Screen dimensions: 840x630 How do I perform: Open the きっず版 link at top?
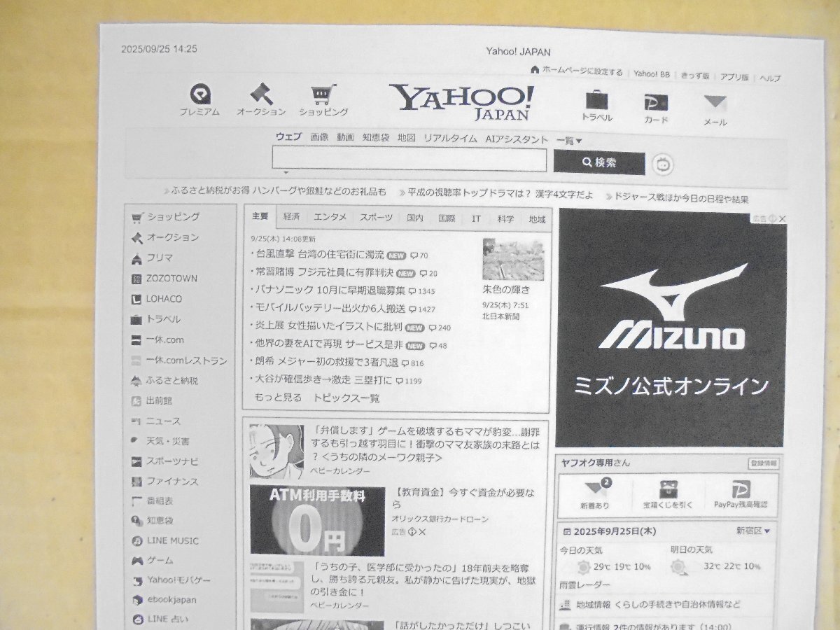695,76
